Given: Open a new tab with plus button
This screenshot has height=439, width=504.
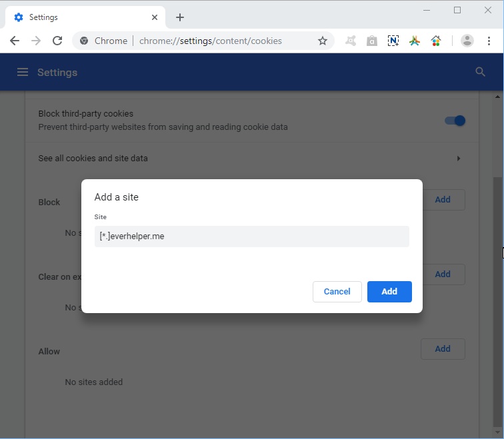Looking at the screenshot, I should click(x=180, y=17).
